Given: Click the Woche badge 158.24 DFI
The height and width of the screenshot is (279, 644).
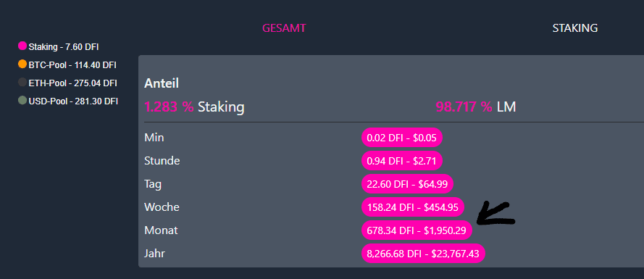Looking at the screenshot, I should coord(413,207).
